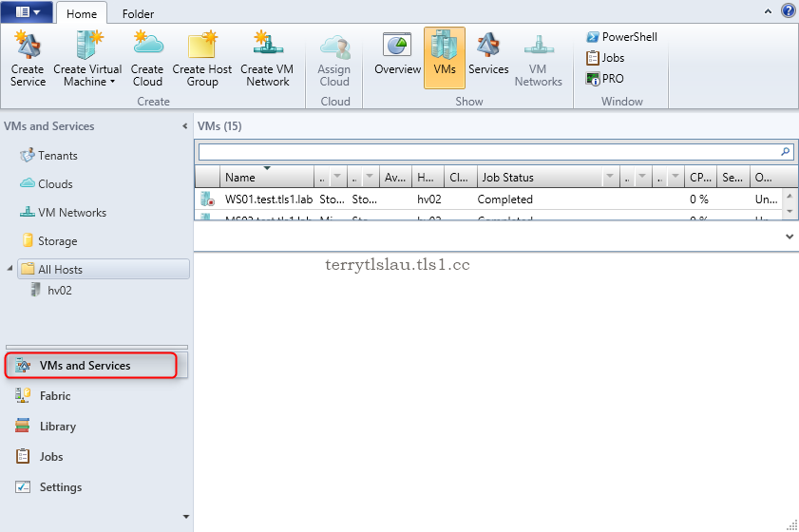Open the VMs and Services workspace
Screen dimensions: 799x532
tap(96, 366)
